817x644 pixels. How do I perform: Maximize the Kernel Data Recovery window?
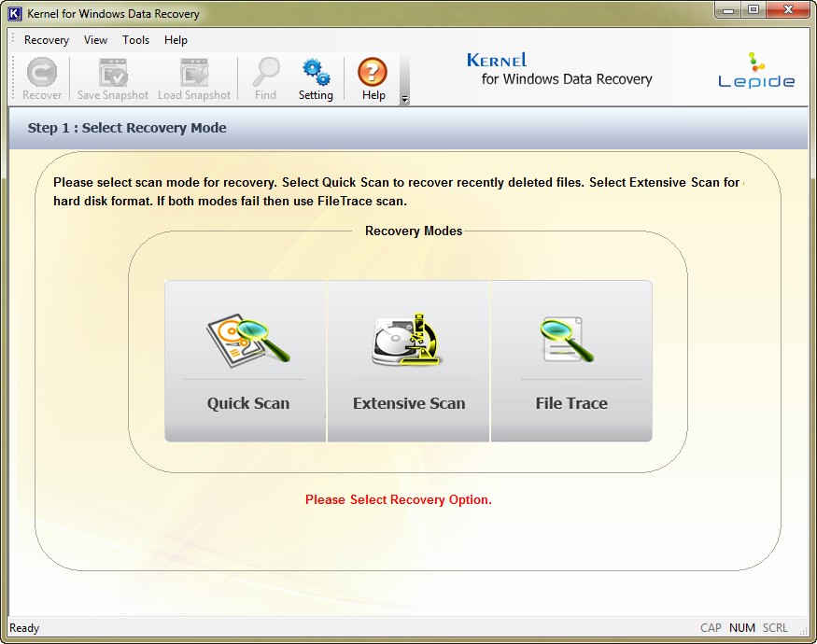tap(754, 10)
